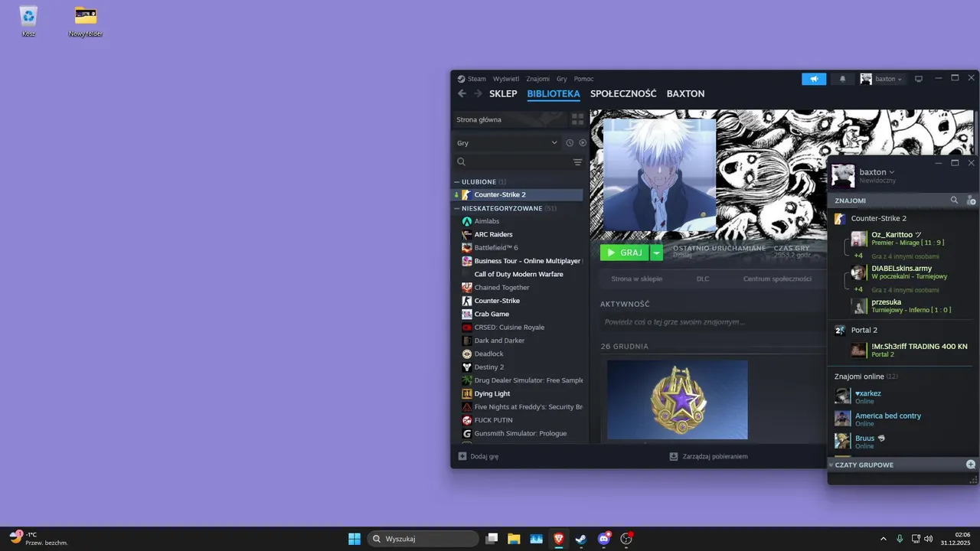Open the DLC link
980x551 pixels.
703,279
